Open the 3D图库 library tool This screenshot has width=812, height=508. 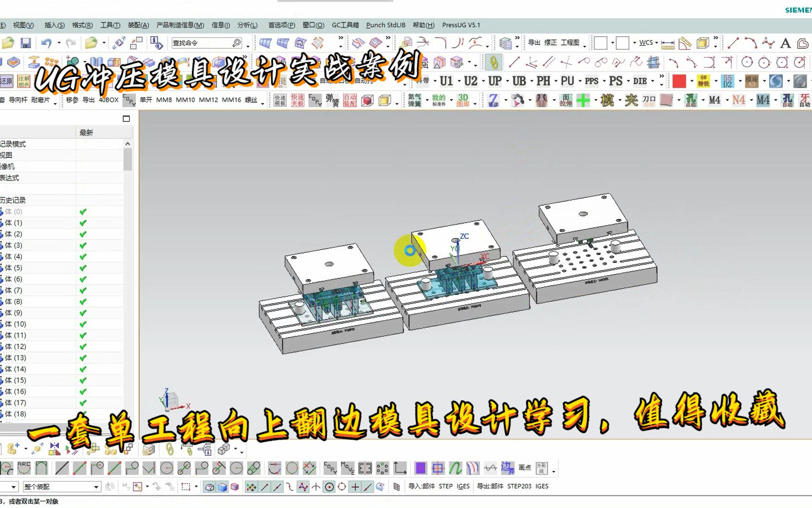pos(464,100)
